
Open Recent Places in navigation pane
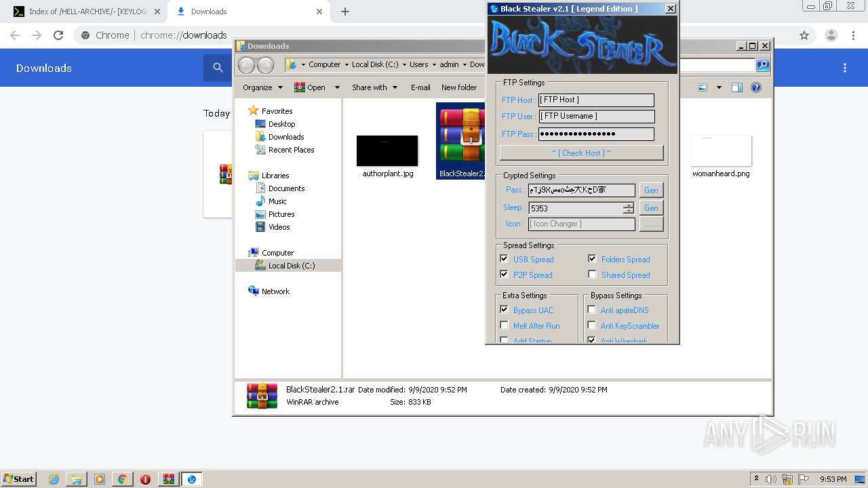click(291, 150)
